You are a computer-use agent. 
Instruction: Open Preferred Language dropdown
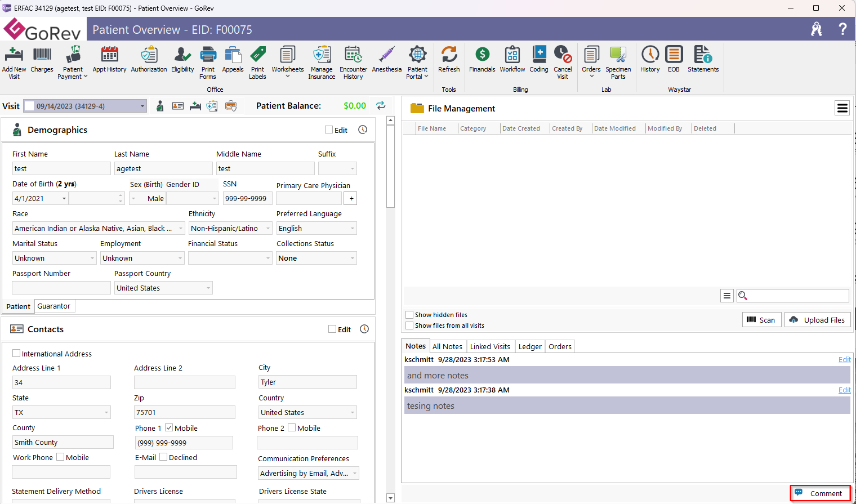353,228
